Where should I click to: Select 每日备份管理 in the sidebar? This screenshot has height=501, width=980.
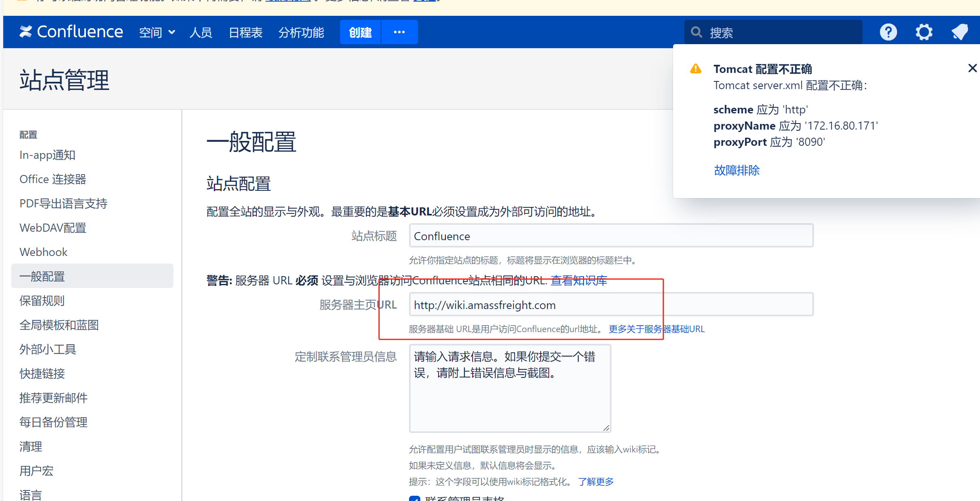click(53, 422)
